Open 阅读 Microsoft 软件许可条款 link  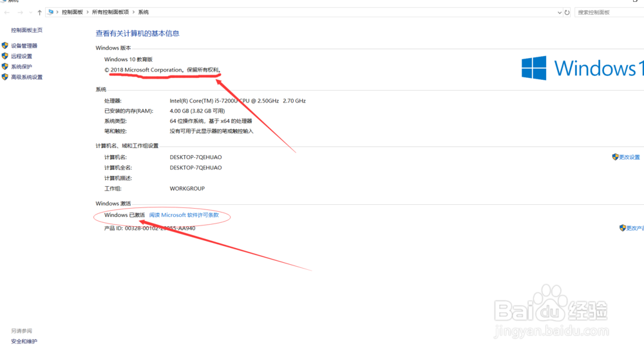(184, 215)
